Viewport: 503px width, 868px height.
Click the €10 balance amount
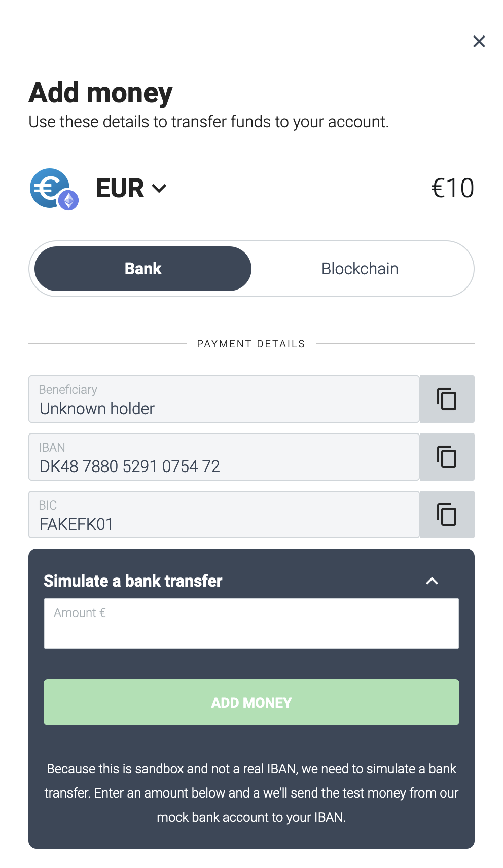452,188
